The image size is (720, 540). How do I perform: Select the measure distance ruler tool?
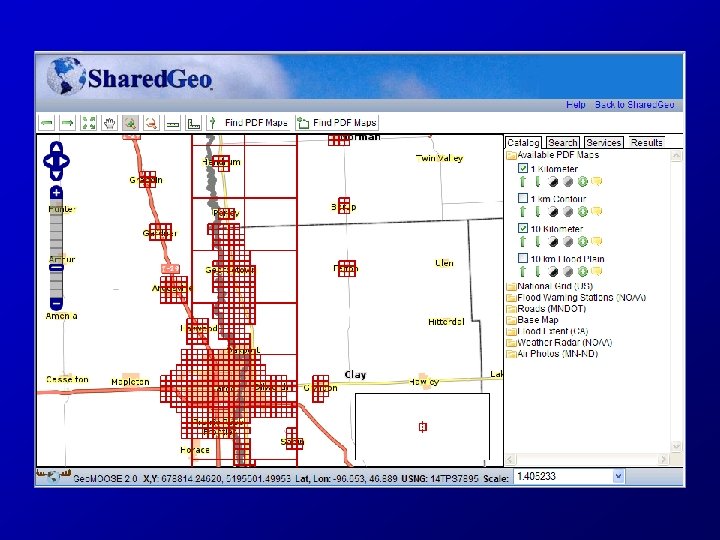[173, 123]
